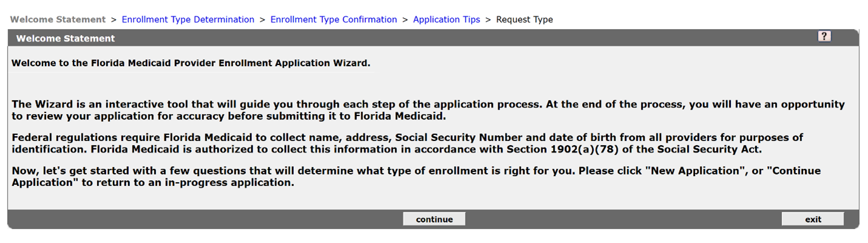
Task: Click the paragraph starting "The Wizard is"
Action: [425, 110]
